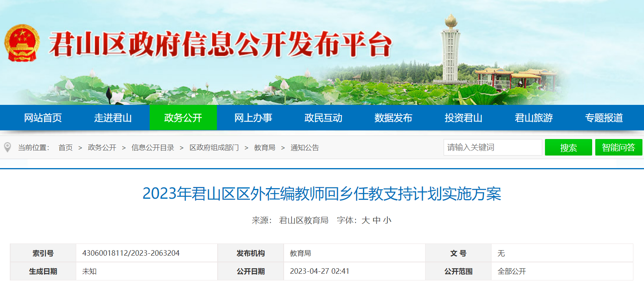Open the 智能问答 button
The image size is (644, 282).
click(x=619, y=147)
